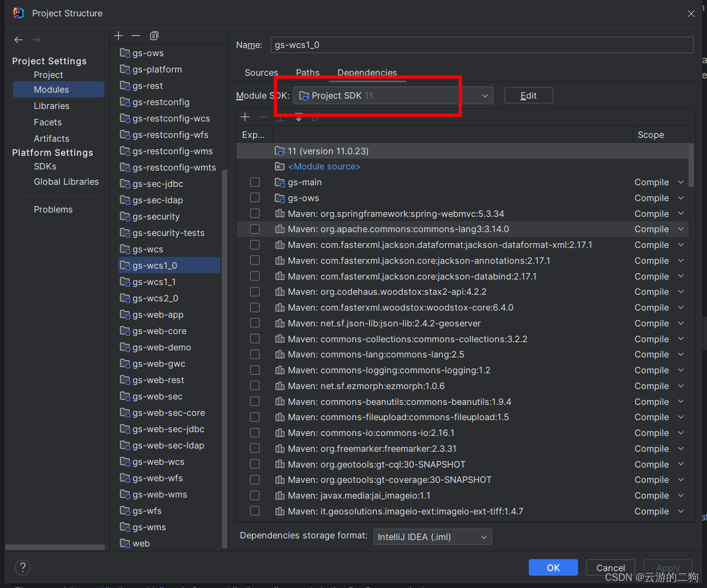The image size is (707, 588).
Task: Click the copy module icon
Action: pos(154,35)
